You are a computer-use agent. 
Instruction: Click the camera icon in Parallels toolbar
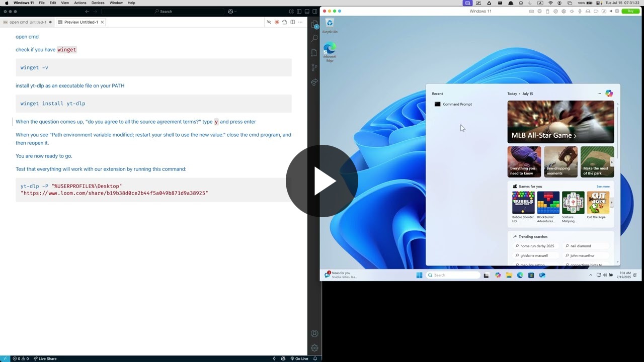click(596, 11)
